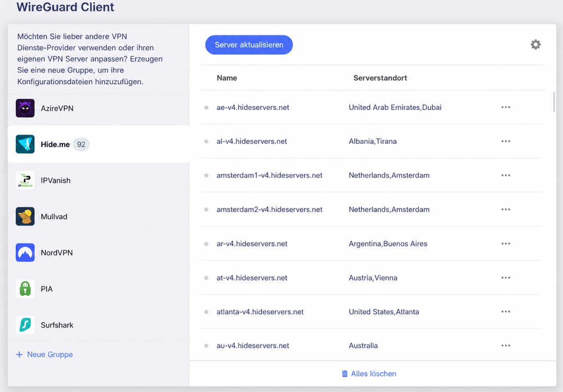563x392 pixels.
Task: Click the Mullvad logo icon
Action: [x=25, y=216]
